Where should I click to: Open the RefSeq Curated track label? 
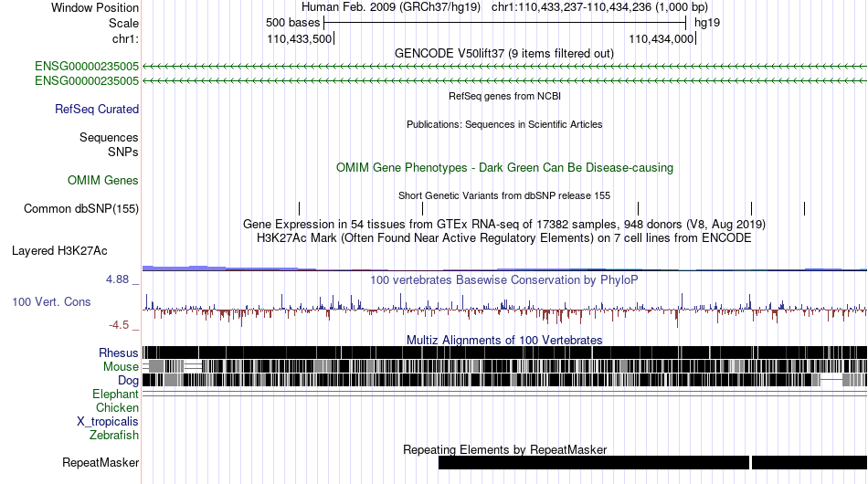pyautogui.click(x=97, y=109)
